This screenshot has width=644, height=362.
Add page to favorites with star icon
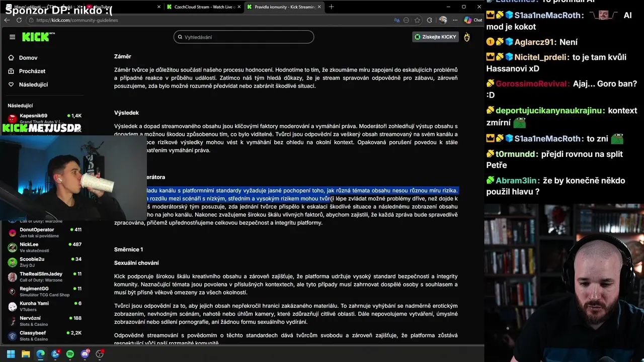(x=417, y=20)
